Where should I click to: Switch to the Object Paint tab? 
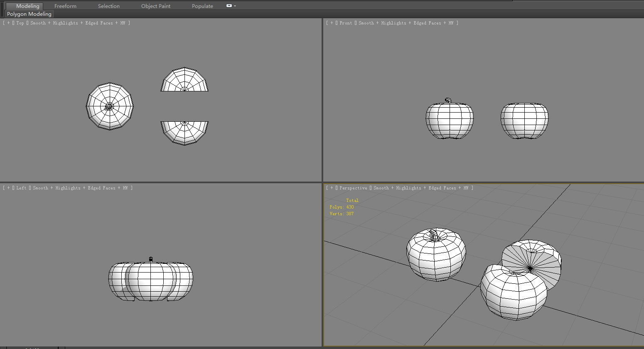coord(156,6)
